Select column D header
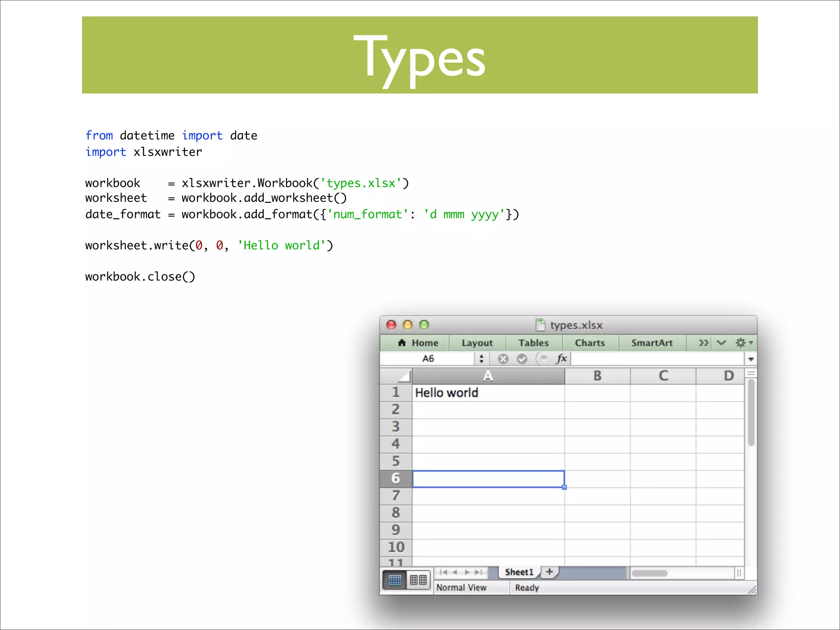This screenshot has height=630, width=840. tap(720, 376)
